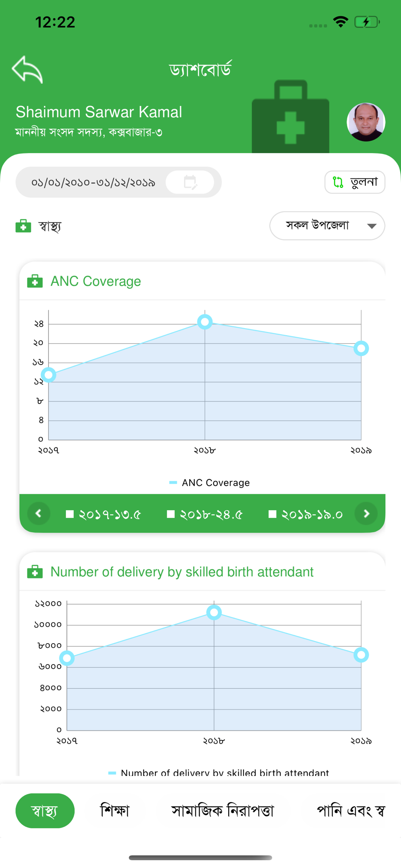Toggle the ANC Coverage series legend swatch
Viewport: 401px width, 868px height.
[x=173, y=483]
